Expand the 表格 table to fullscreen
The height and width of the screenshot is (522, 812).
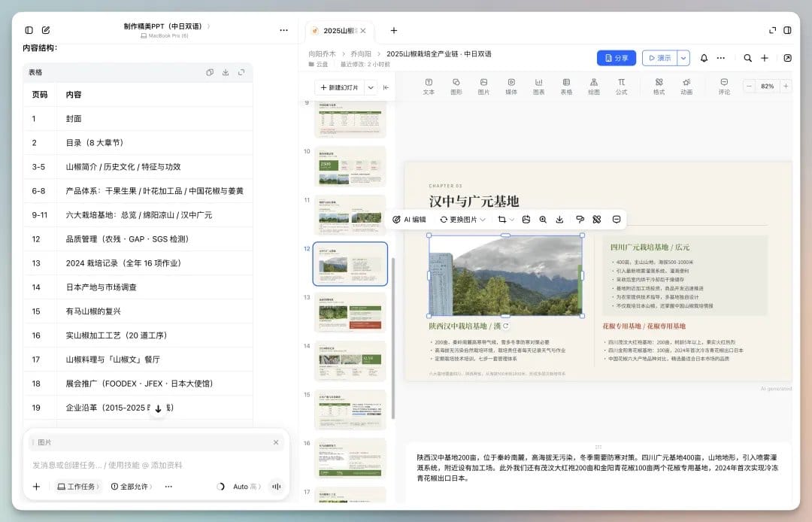[241, 72]
